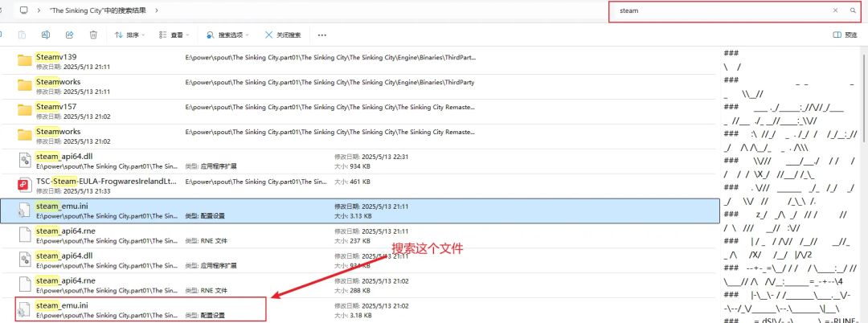The width and height of the screenshot is (868, 323).
Task: Click the Rename icon in the toolbar
Action: pyautogui.click(x=46, y=35)
